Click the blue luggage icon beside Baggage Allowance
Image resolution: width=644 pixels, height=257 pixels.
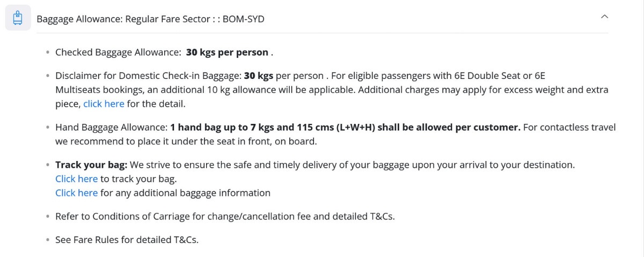(x=18, y=18)
